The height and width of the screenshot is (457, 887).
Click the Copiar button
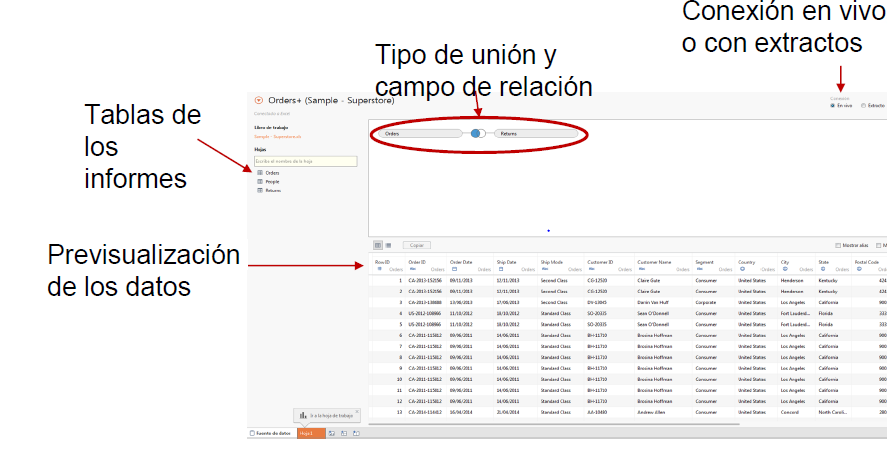tap(417, 245)
